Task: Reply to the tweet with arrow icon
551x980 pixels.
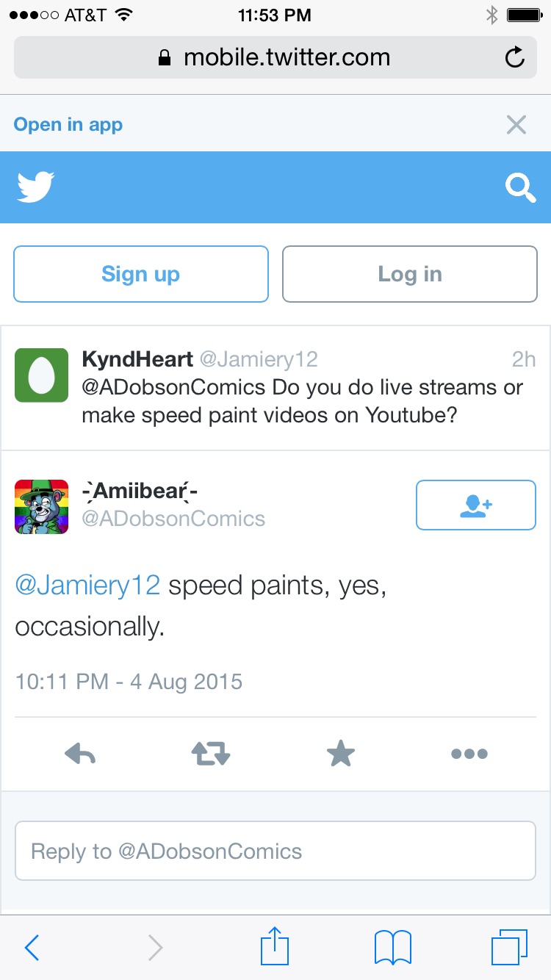Action: point(80,754)
